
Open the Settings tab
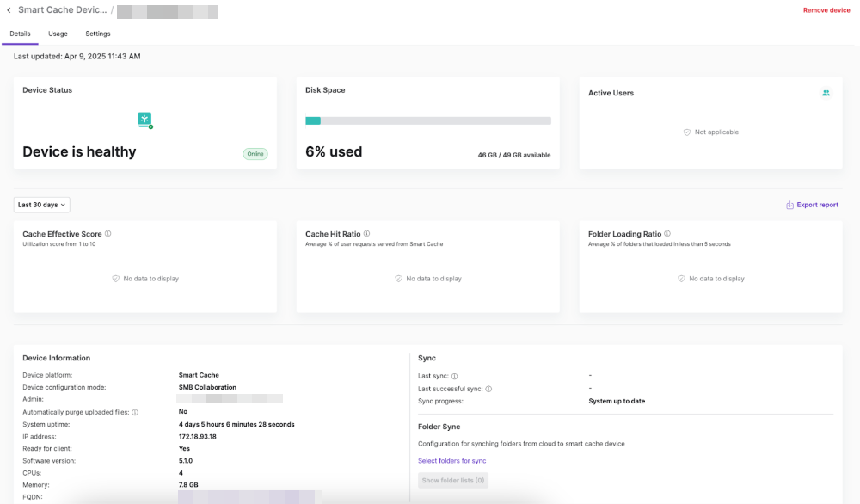click(x=98, y=34)
